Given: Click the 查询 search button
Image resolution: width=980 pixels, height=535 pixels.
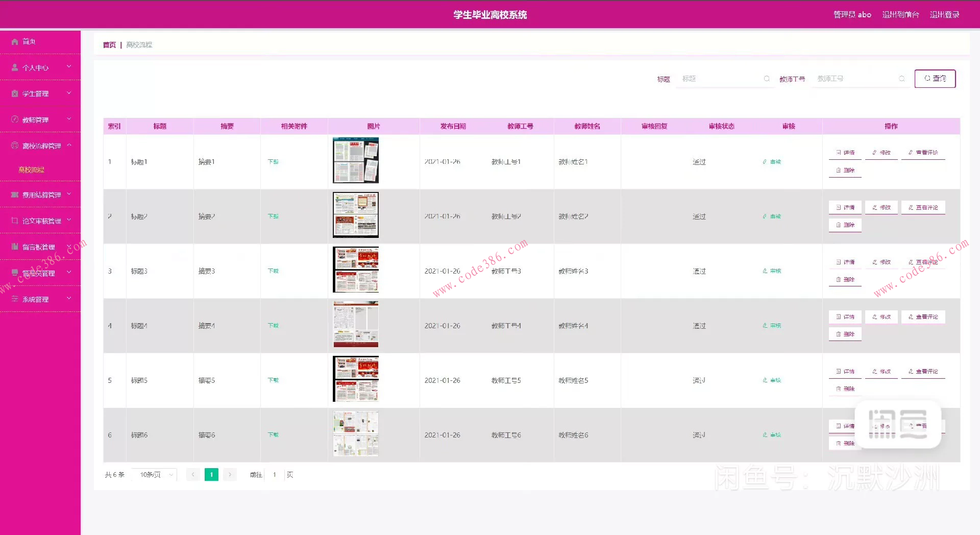Looking at the screenshot, I should (x=935, y=79).
